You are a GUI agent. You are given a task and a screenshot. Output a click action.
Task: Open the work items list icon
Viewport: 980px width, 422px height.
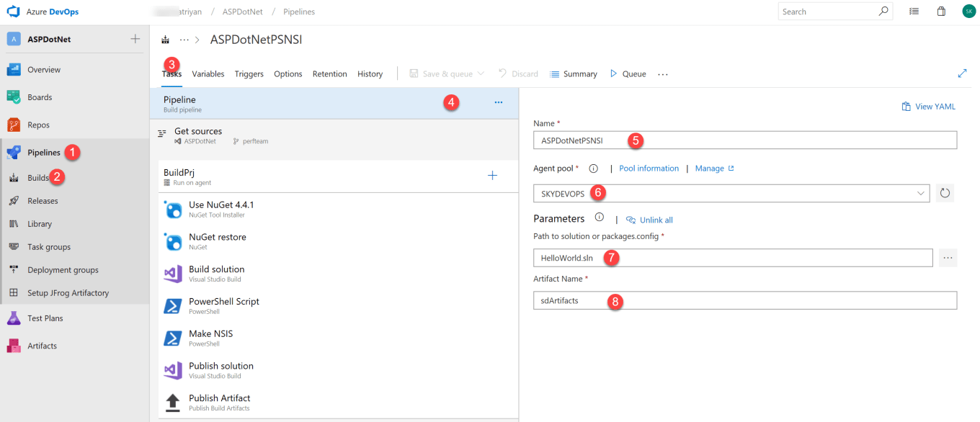(914, 12)
